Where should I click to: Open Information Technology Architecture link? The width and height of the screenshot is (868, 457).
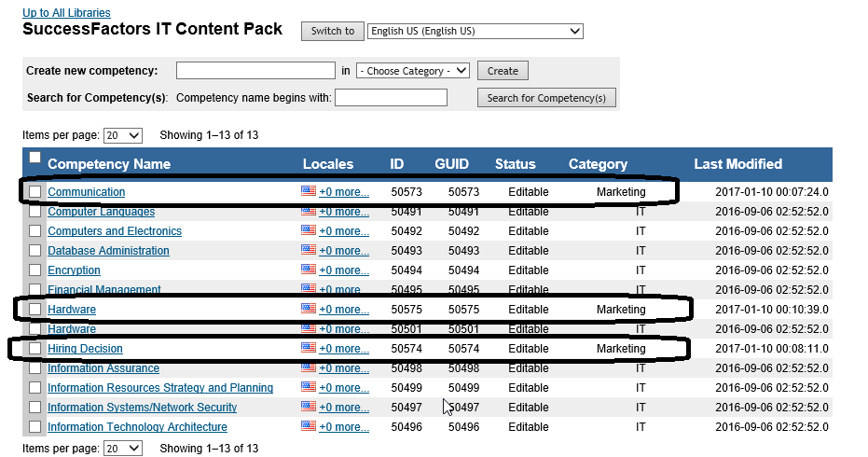137,427
